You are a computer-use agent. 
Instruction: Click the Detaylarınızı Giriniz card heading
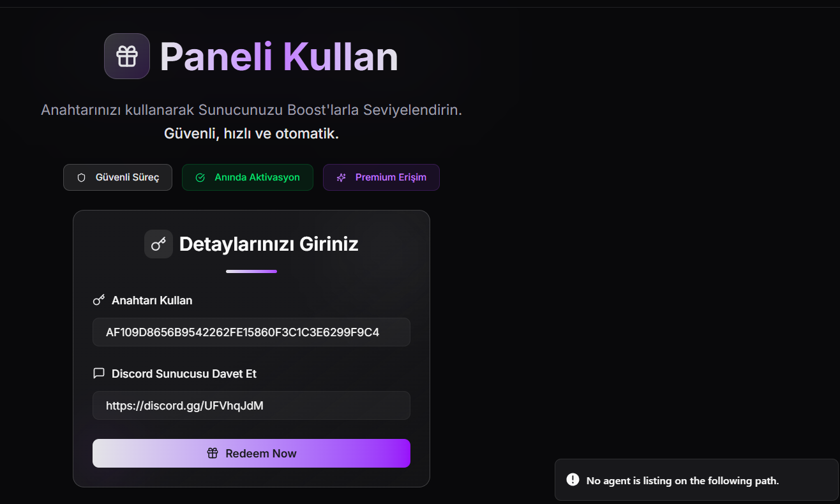(269, 244)
